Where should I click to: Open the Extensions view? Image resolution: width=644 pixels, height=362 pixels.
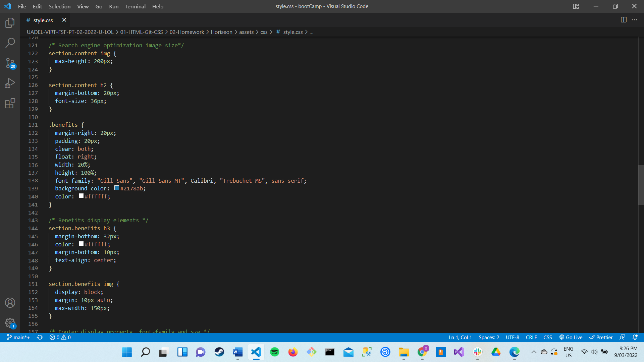click(10, 103)
